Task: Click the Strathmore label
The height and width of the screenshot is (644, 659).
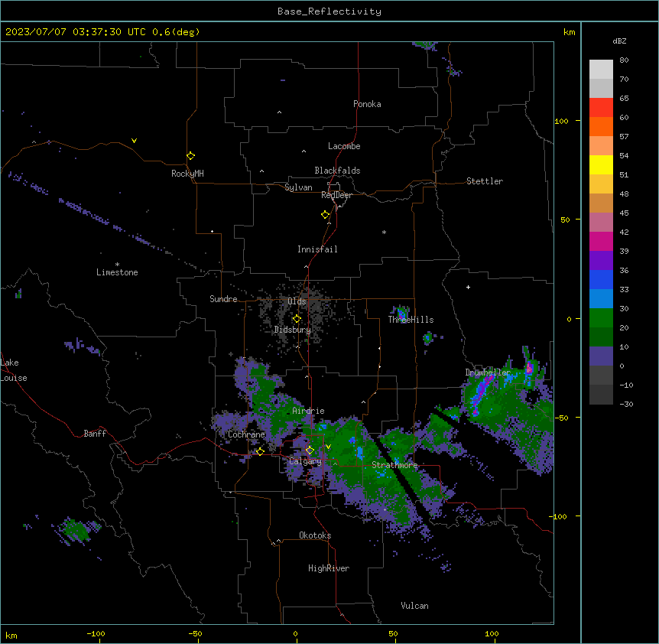Action: 394,465
